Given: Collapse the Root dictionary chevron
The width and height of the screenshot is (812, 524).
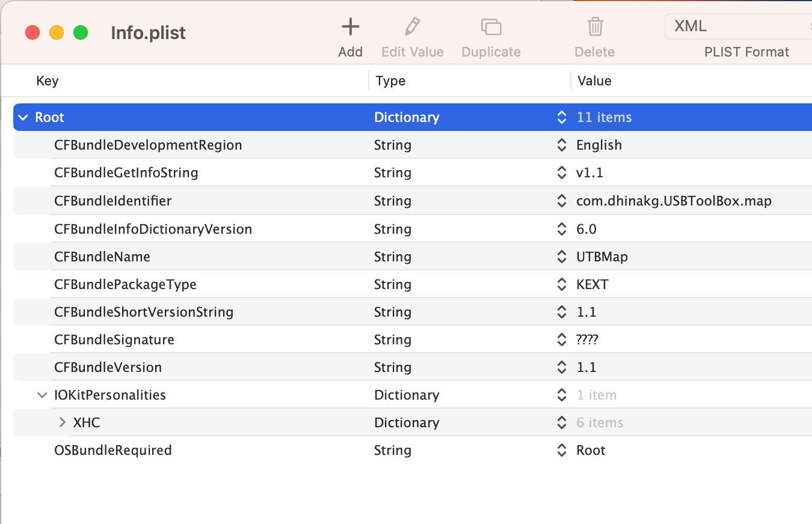Looking at the screenshot, I should (x=23, y=118).
